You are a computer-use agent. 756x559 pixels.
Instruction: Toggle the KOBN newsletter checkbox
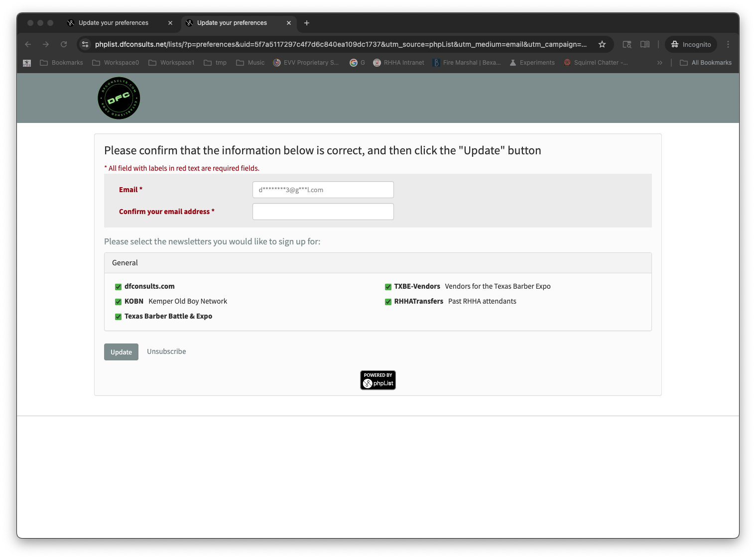point(118,302)
